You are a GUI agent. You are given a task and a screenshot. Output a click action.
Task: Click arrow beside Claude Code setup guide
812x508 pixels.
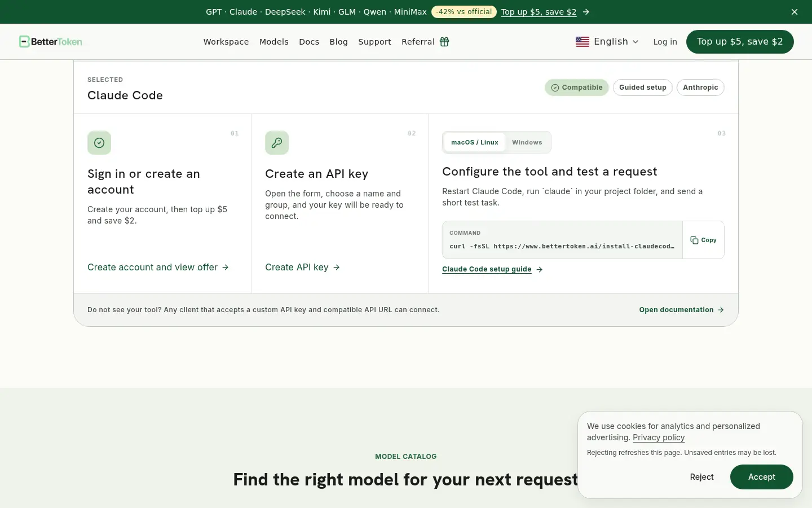point(540,269)
